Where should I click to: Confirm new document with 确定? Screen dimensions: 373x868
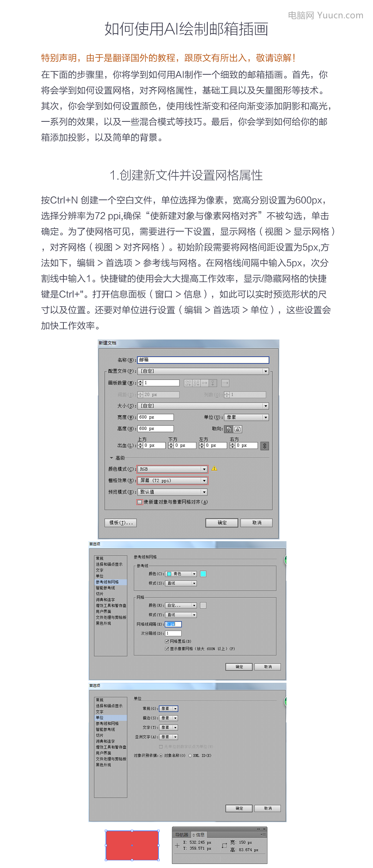point(222,523)
